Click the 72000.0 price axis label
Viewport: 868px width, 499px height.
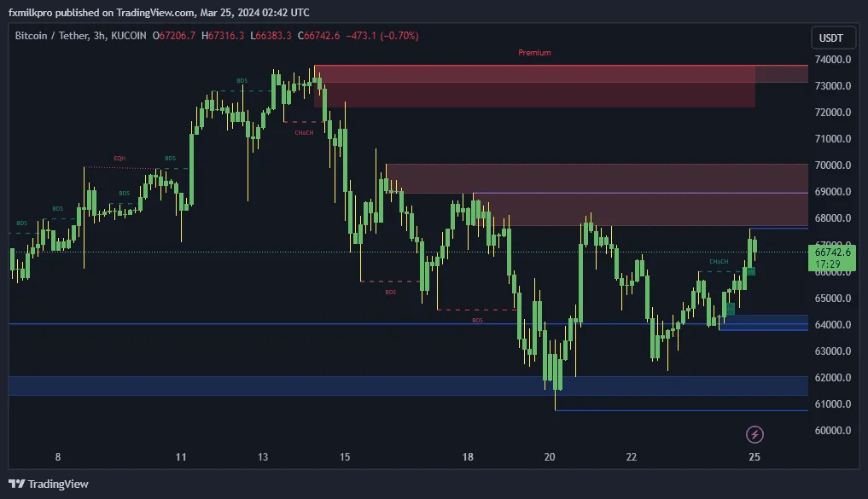(x=832, y=113)
